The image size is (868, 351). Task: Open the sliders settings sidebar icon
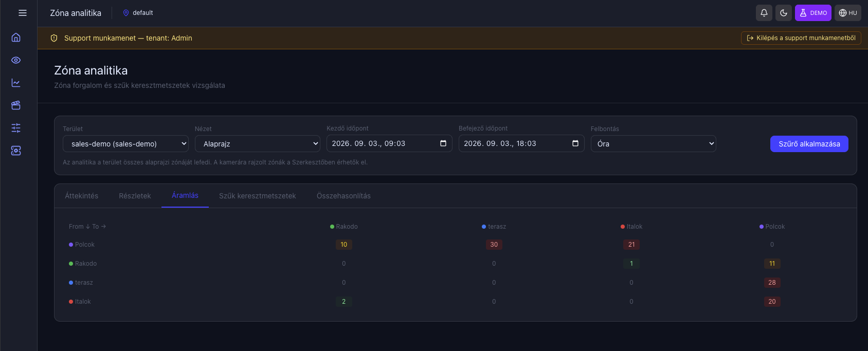(16, 128)
